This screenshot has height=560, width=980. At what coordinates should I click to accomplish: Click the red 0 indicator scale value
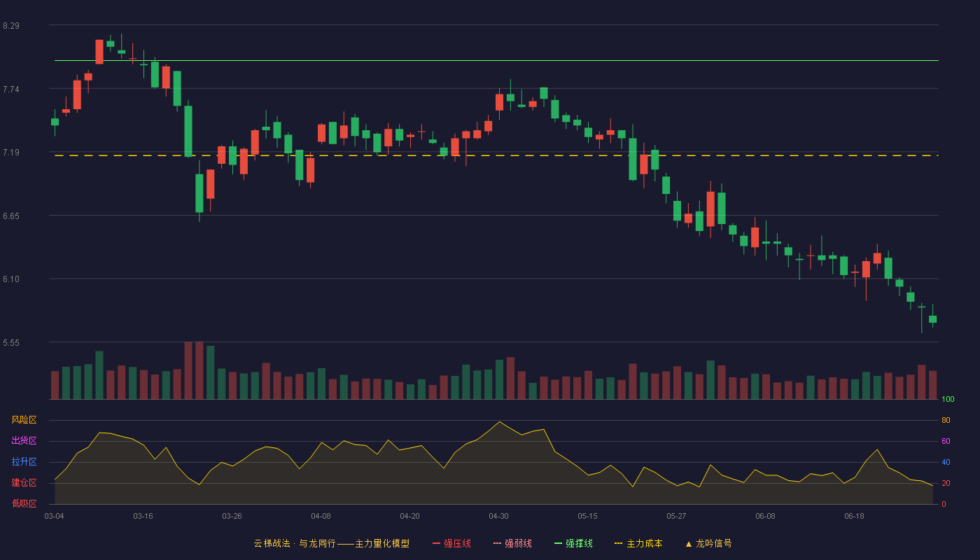[944, 504]
